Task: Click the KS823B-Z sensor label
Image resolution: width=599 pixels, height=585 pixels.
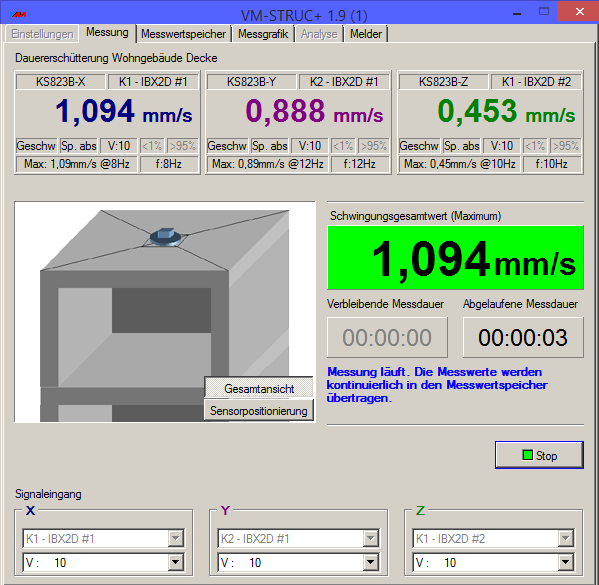Action: [443, 82]
